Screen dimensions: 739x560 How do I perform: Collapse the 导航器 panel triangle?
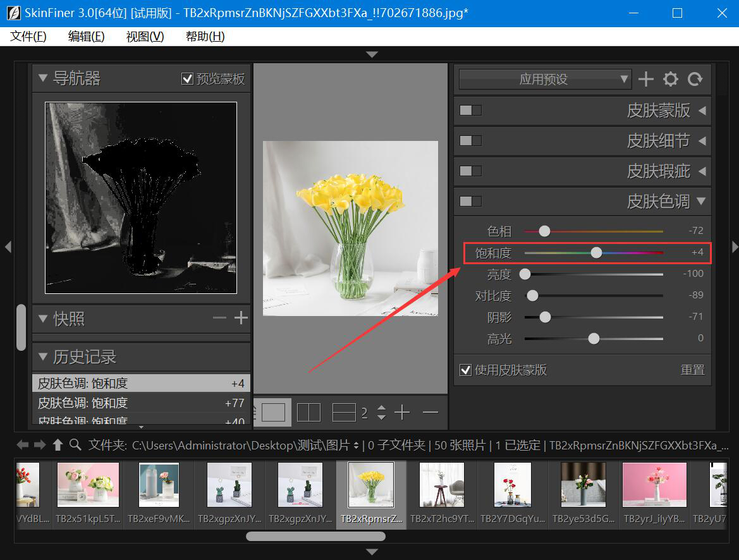pos(43,78)
